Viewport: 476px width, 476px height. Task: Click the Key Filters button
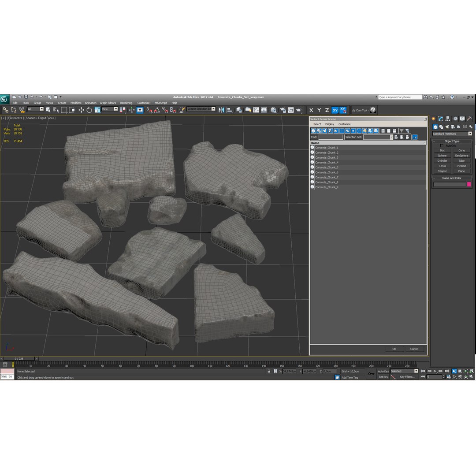click(407, 377)
